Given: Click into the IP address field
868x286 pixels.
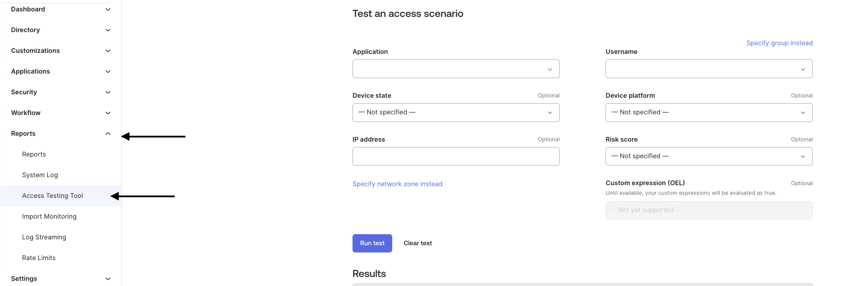Looking at the screenshot, I should (x=456, y=156).
